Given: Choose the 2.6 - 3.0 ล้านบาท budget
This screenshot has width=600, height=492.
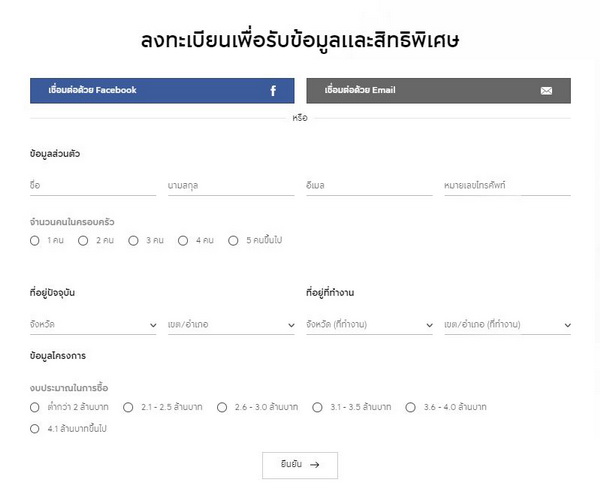Looking at the screenshot, I should [222, 407].
